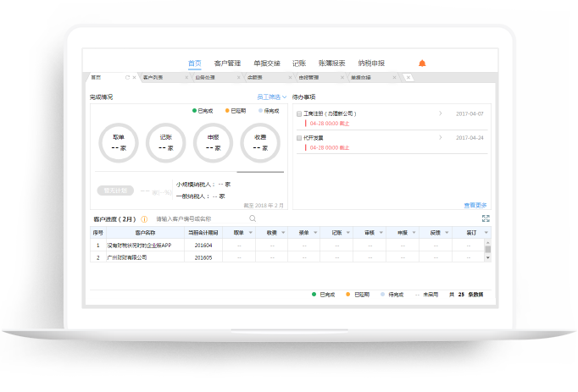The width and height of the screenshot is (578, 392).
Task: Click the 取单 circular progress ring
Action: [x=118, y=143]
